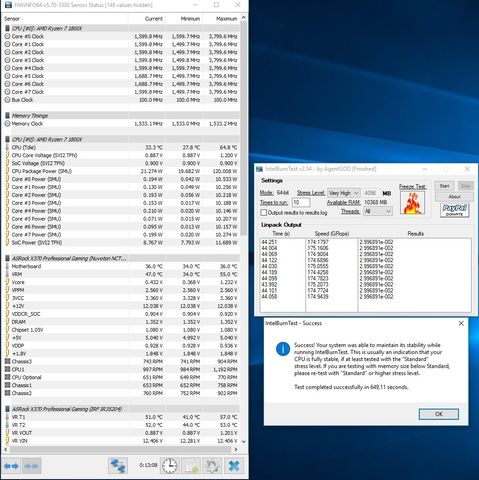Image resolution: width=479 pixels, height=480 pixels.
Task: Click the horizontal scrollbar below the sensor list
Action: (120, 449)
